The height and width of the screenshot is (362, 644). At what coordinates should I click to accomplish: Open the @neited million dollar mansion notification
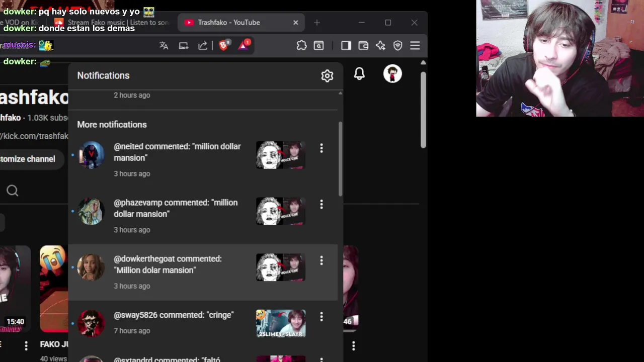[x=203, y=160]
